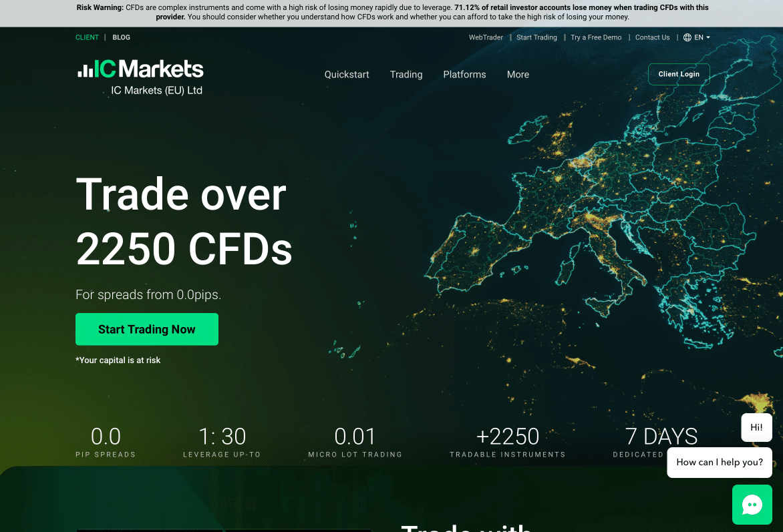Click the Start Trading top link
Image resolution: width=783 pixels, height=532 pixels.
[536, 37]
